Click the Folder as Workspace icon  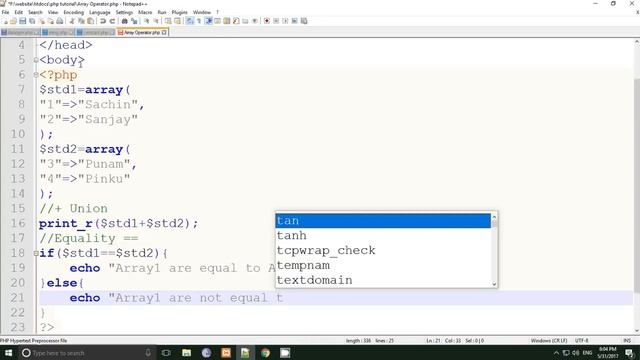click(x=245, y=21)
